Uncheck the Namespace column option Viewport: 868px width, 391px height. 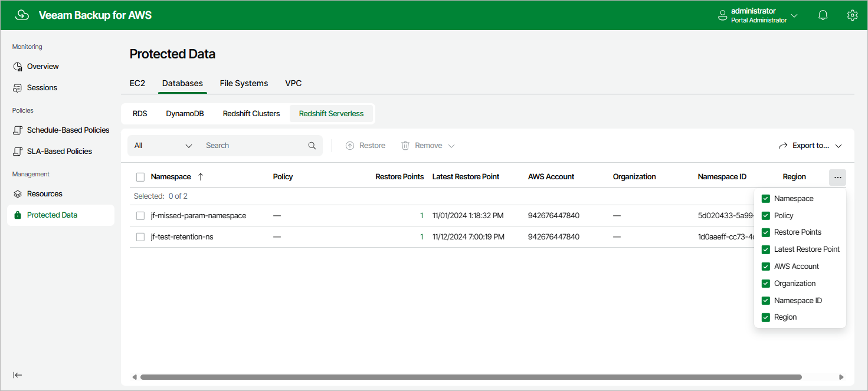pos(766,199)
